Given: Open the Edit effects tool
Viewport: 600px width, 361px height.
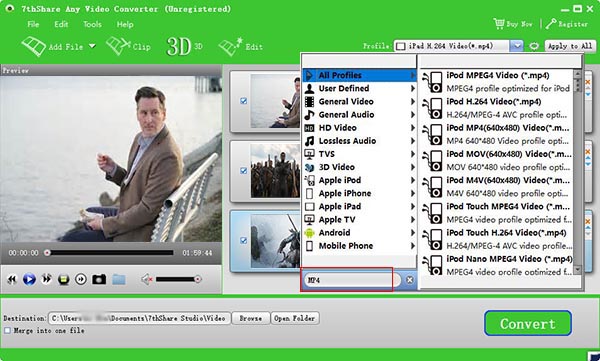Looking at the screenshot, I should pos(241,47).
